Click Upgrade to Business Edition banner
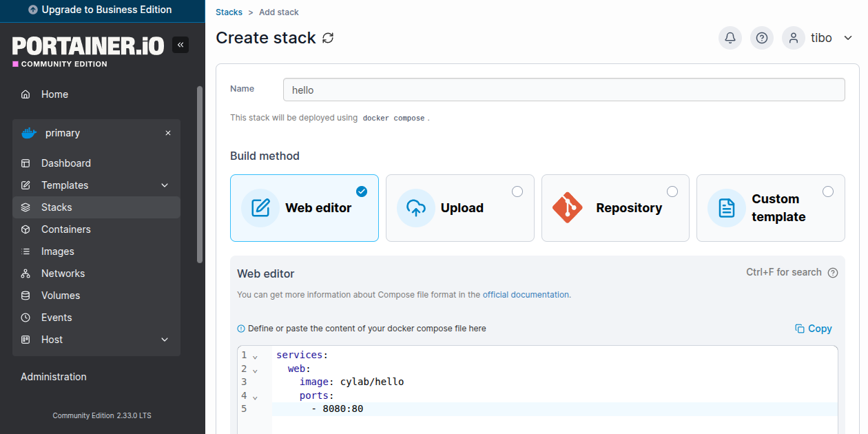868x434 pixels. coord(103,10)
